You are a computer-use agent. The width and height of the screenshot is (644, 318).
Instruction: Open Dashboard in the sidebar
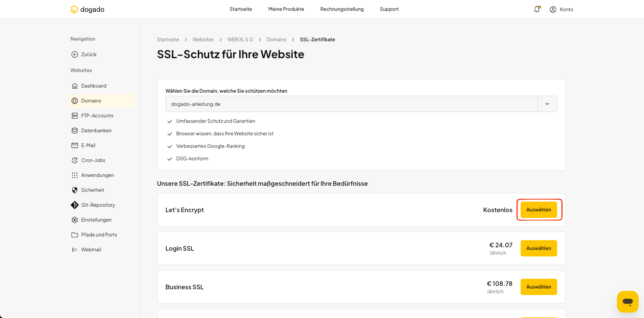point(94,86)
